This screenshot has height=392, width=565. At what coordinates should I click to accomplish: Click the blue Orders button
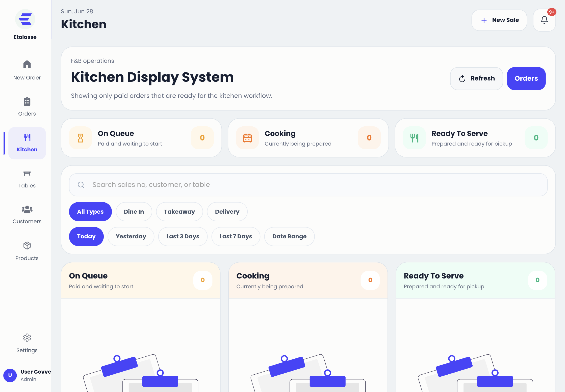click(526, 78)
